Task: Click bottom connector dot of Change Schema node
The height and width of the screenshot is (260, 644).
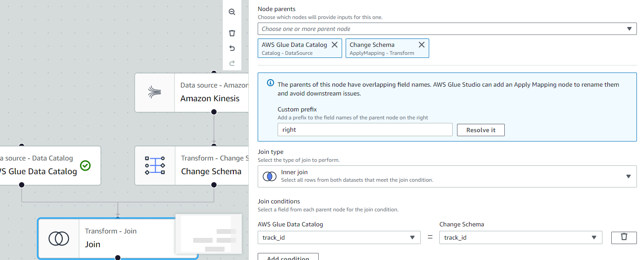Action: tap(214, 185)
